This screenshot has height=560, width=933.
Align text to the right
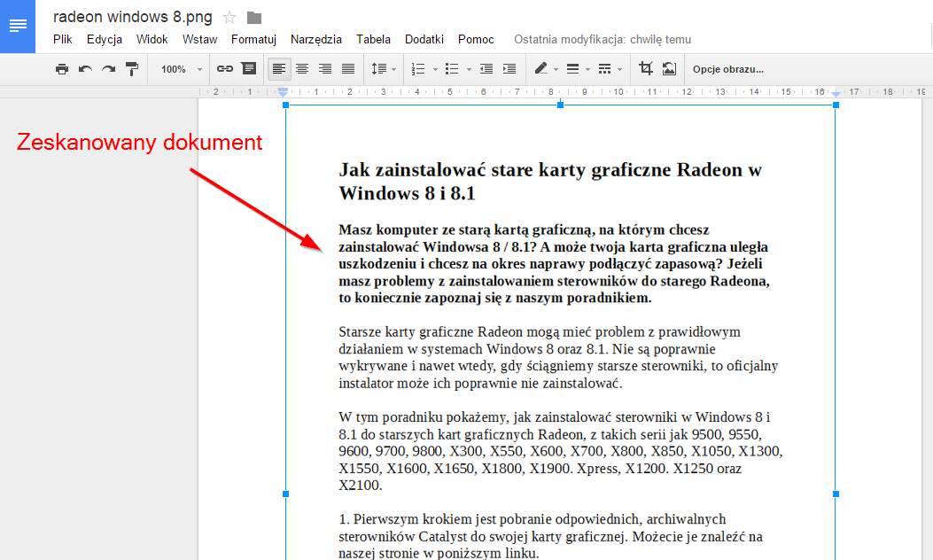coord(325,69)
